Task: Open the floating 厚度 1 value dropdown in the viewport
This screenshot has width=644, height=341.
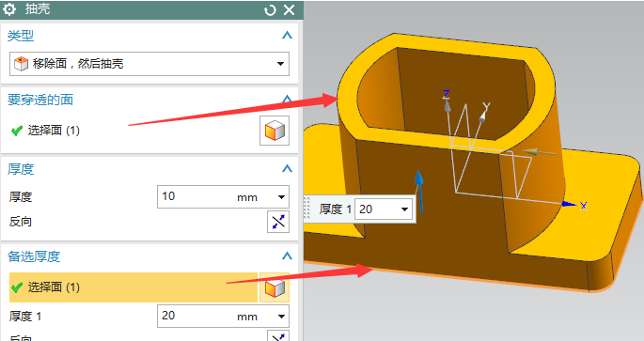Action: [x=404, y=209]
